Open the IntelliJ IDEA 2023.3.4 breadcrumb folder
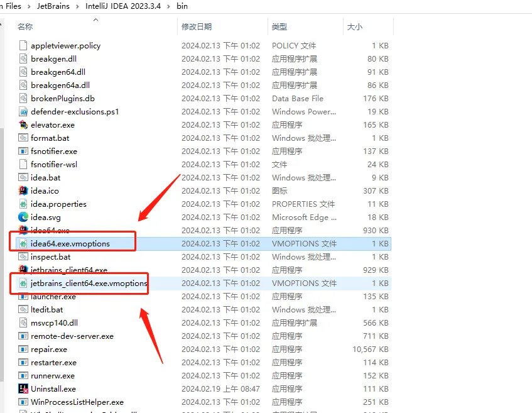This screenshot has height=413, width=532. [123, 6]
